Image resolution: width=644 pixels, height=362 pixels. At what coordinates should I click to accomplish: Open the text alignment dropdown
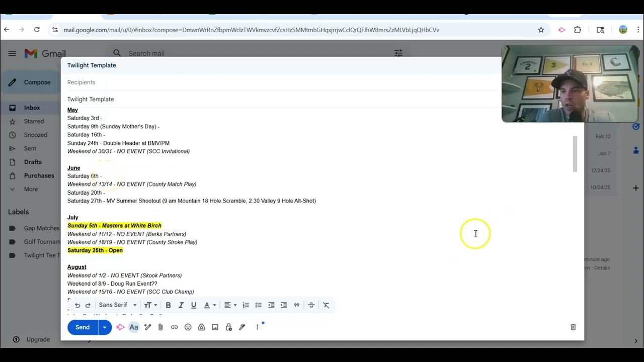230,305
